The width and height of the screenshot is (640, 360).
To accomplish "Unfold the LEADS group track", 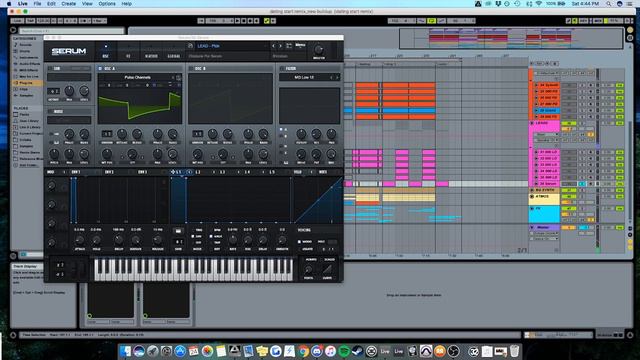I will pyautogui.click(x=532, y=123).
